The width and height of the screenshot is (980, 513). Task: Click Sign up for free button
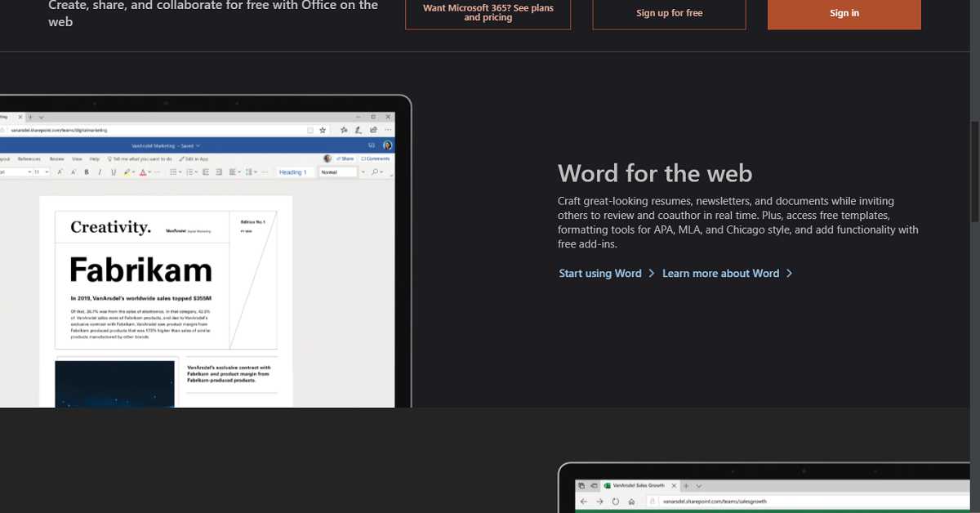[x=669, y=13]
